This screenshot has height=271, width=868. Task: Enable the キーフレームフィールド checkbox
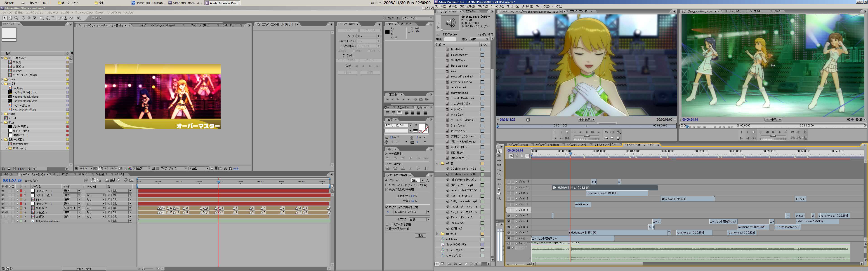point(387,185)
